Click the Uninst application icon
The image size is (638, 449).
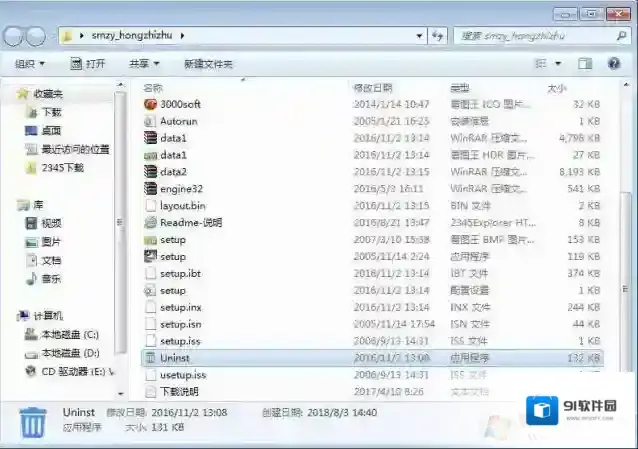[x=151, y=357]
